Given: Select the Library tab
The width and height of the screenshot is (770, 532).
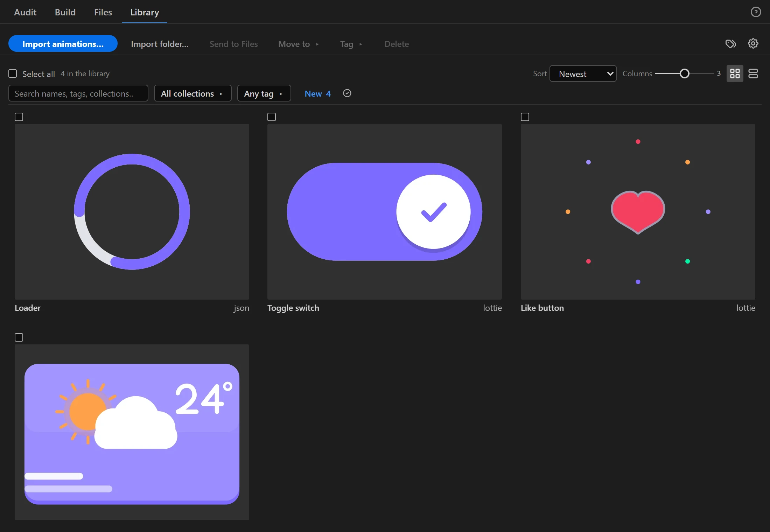Looking at the screenshot, I should [145, 12].
